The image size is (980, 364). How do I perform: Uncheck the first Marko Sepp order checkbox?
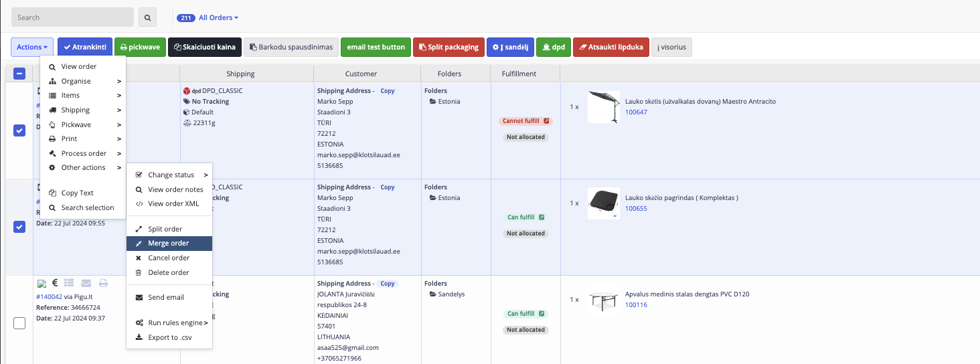pyautogui.click(x=19, y=130)
